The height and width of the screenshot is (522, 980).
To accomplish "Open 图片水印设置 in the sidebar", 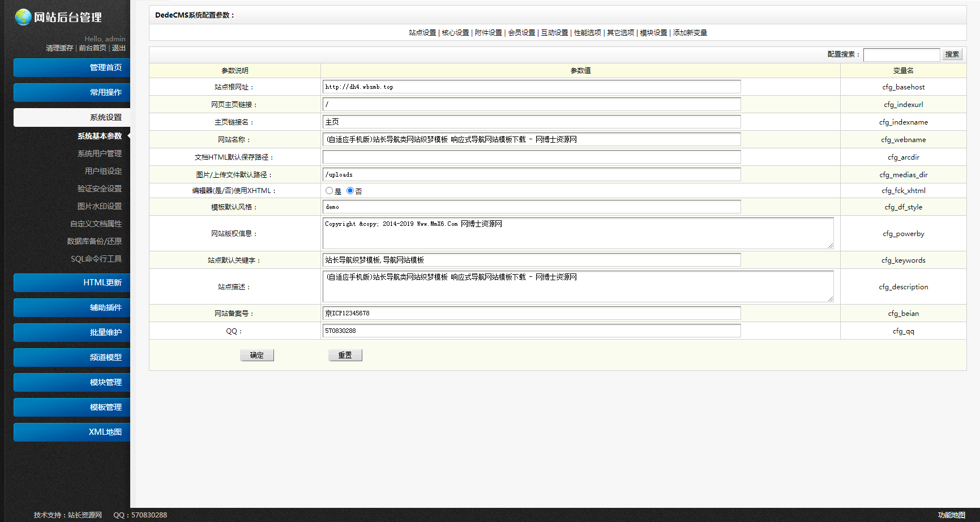I will [x=100, y=206].
